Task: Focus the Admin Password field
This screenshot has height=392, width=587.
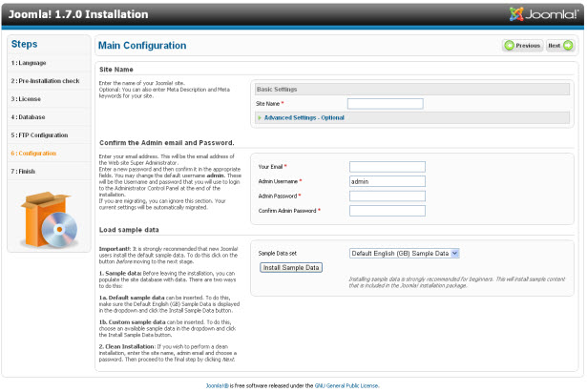Action: [386, 196]
